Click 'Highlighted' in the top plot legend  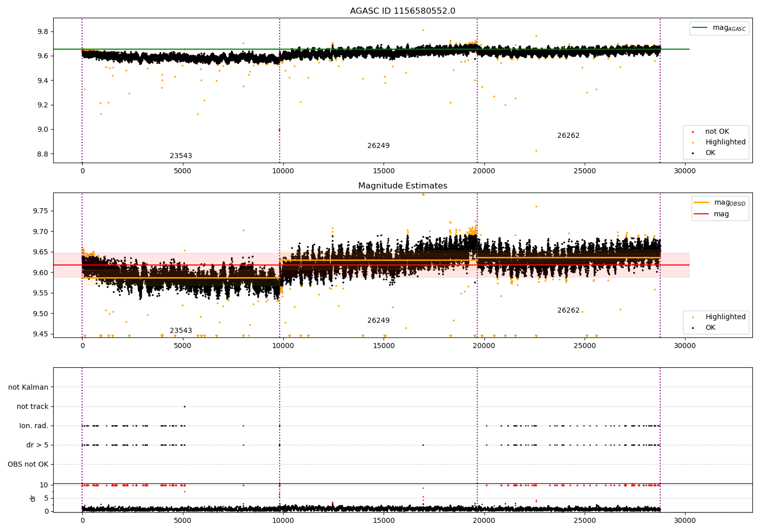point(726,142)
